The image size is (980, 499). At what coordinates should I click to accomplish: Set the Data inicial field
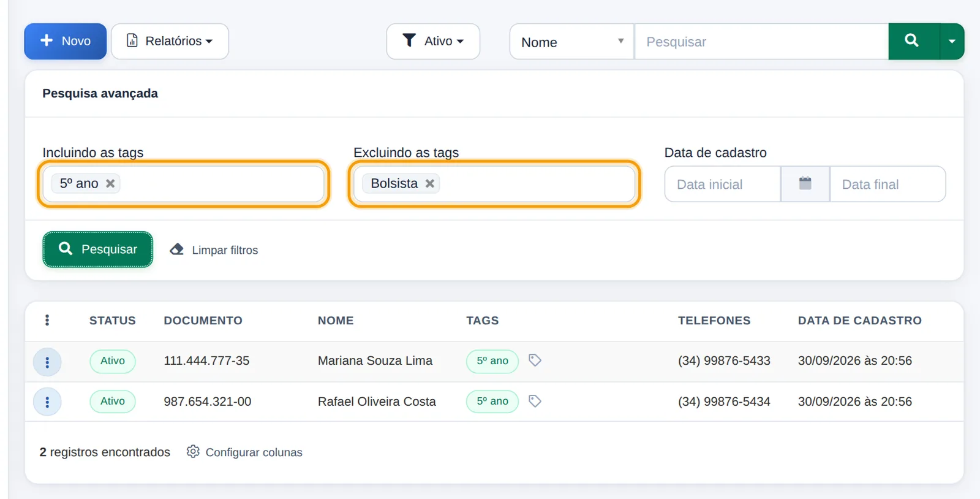[723, 184]
